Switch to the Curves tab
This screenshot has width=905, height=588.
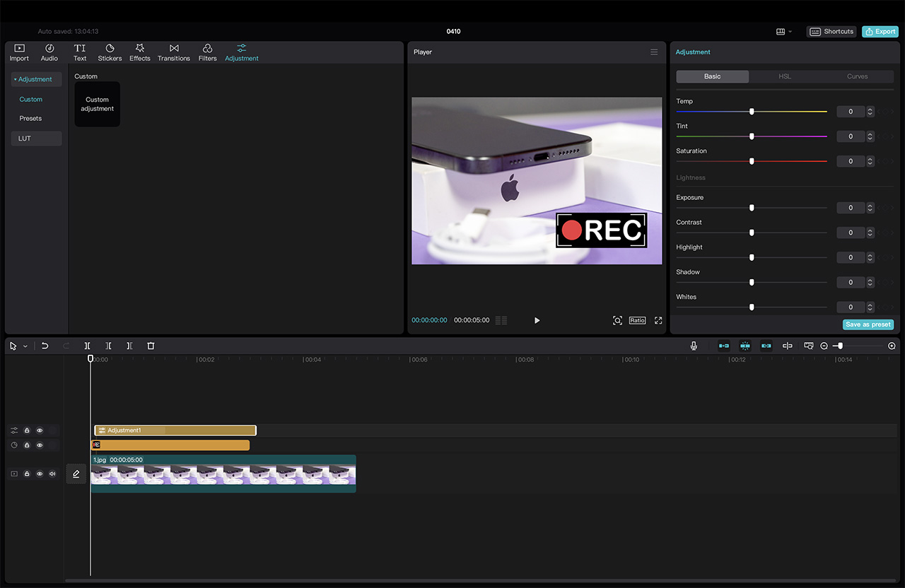point(857,76)
